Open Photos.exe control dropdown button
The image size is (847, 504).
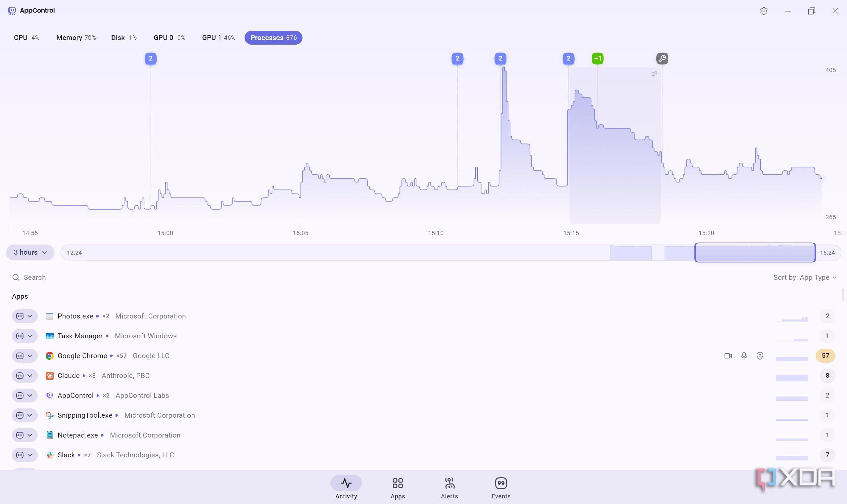[24, 316]
